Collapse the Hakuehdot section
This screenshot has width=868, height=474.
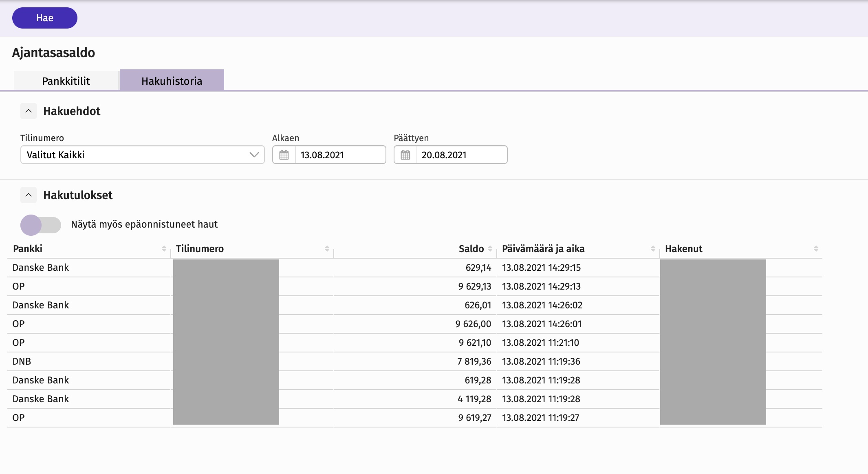(29, 111)
